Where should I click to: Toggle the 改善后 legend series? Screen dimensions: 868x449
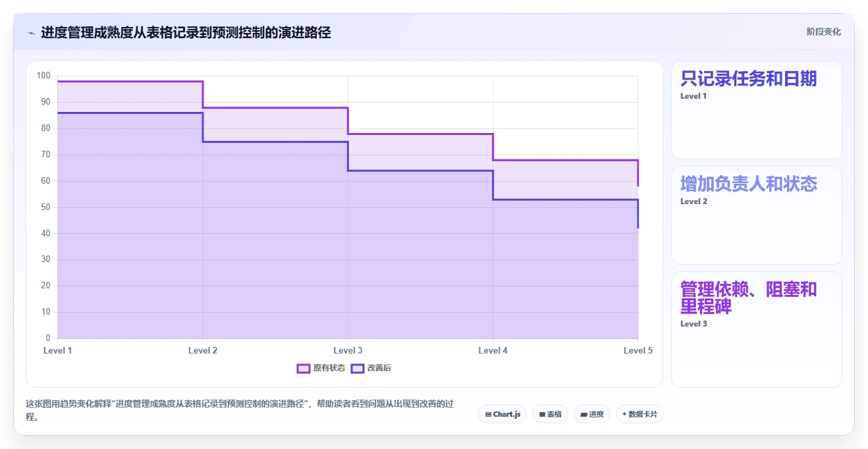point(371,368)
